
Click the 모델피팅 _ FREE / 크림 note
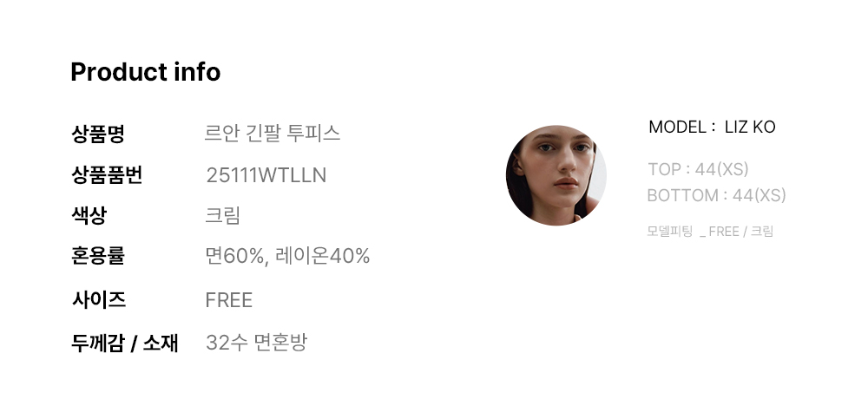point(710,232)
